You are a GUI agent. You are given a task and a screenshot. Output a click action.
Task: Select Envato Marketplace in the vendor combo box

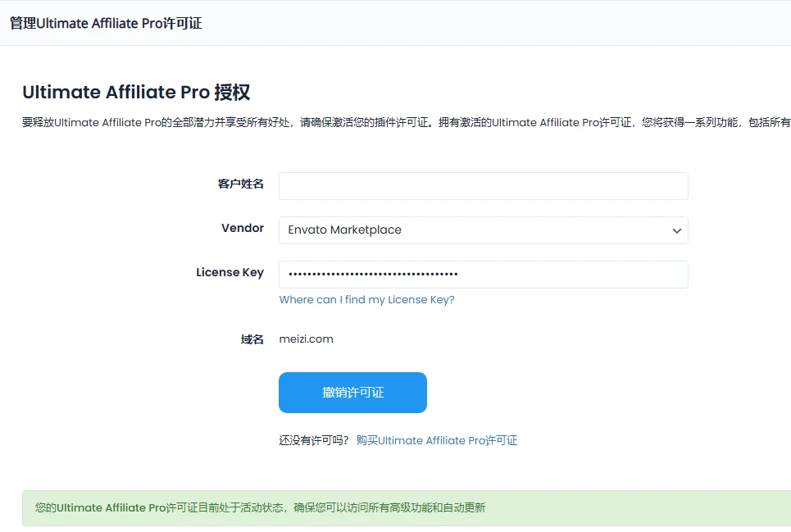coord(483,230)
